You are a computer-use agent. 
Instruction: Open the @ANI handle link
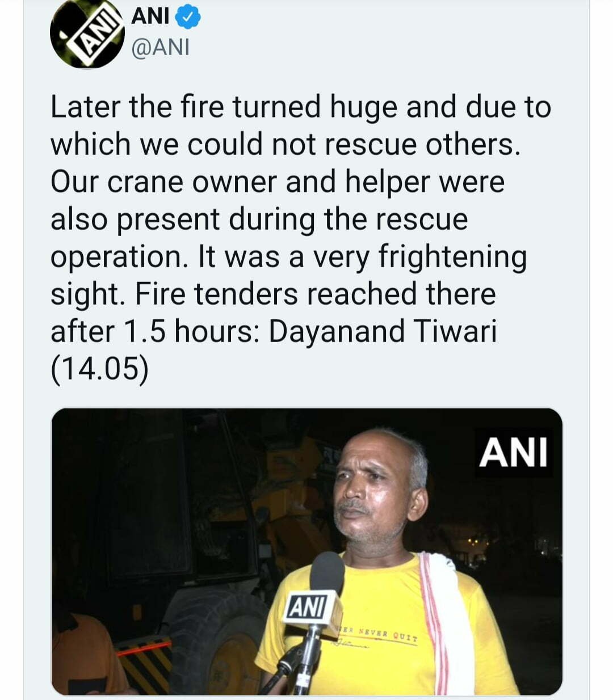160,48
